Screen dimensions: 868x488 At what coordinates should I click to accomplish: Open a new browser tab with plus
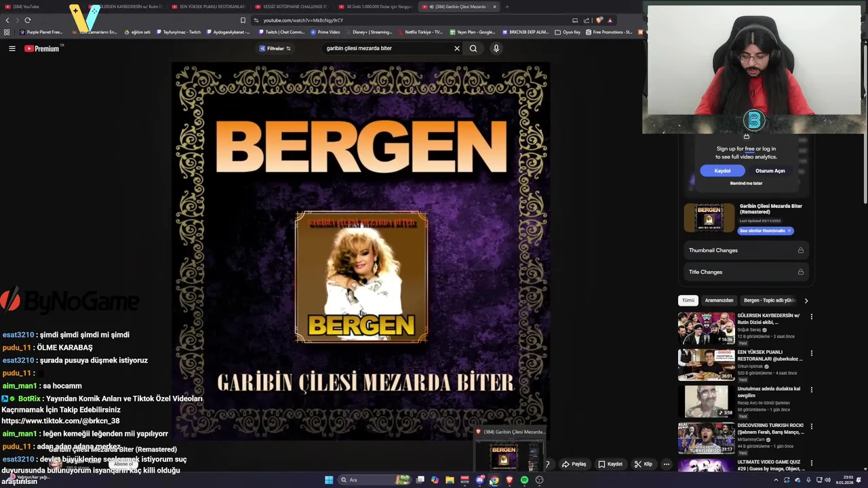(507, 7)
